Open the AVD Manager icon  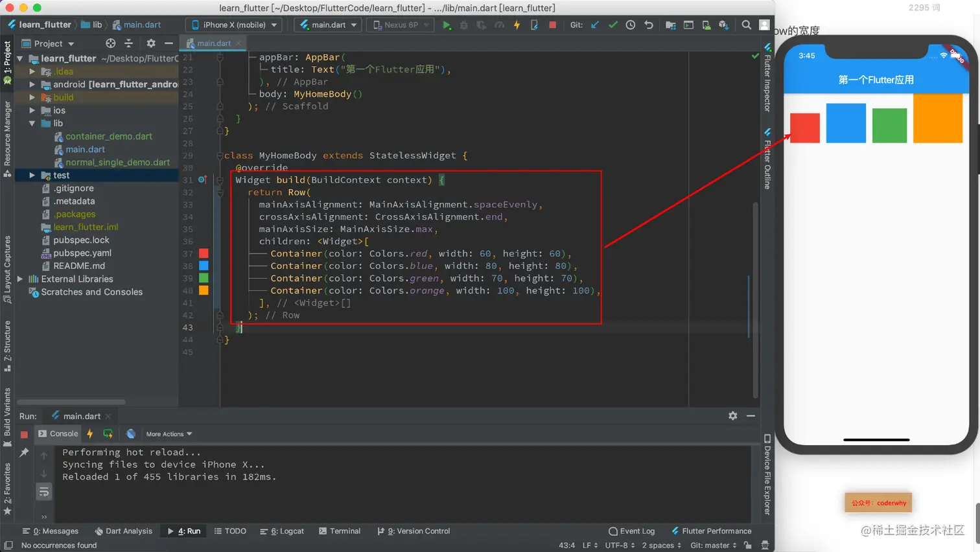pyautogui.click(x=706, y=25)
